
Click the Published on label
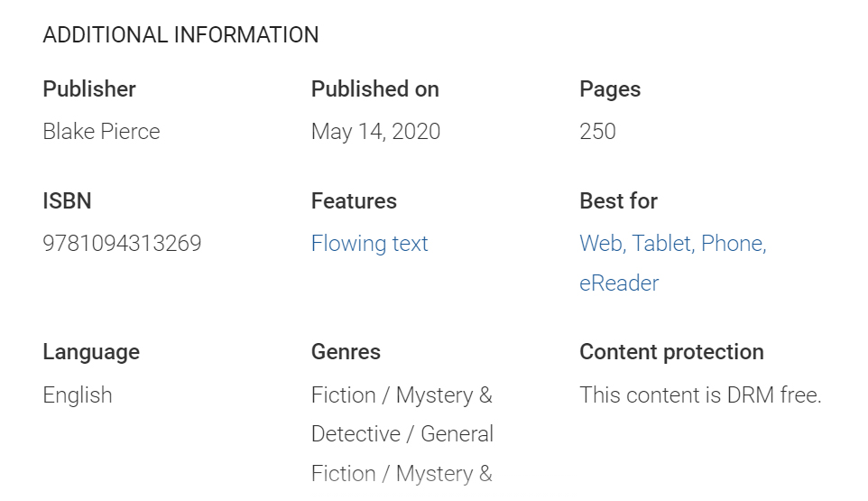pos(374,89)
